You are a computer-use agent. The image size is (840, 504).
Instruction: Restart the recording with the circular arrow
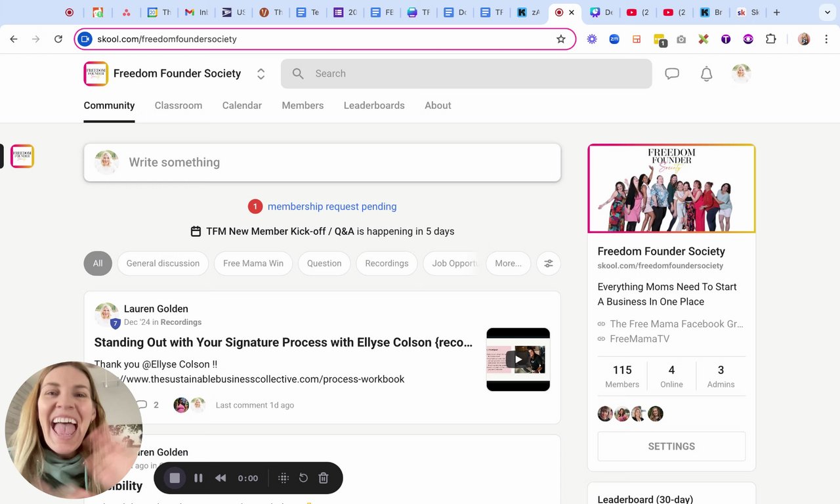[x=303, y=478]
